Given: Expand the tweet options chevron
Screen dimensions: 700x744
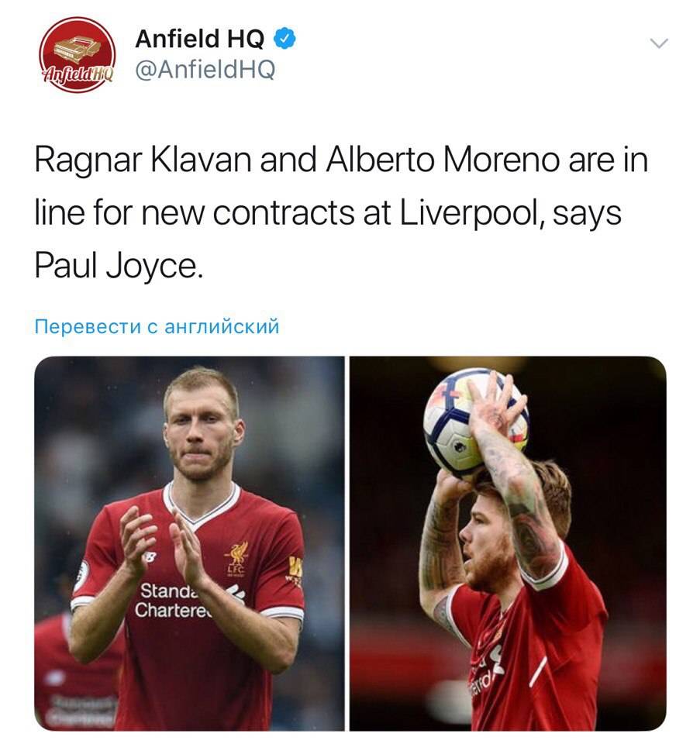Looking at the screenshot, I should tap(659, 43).
